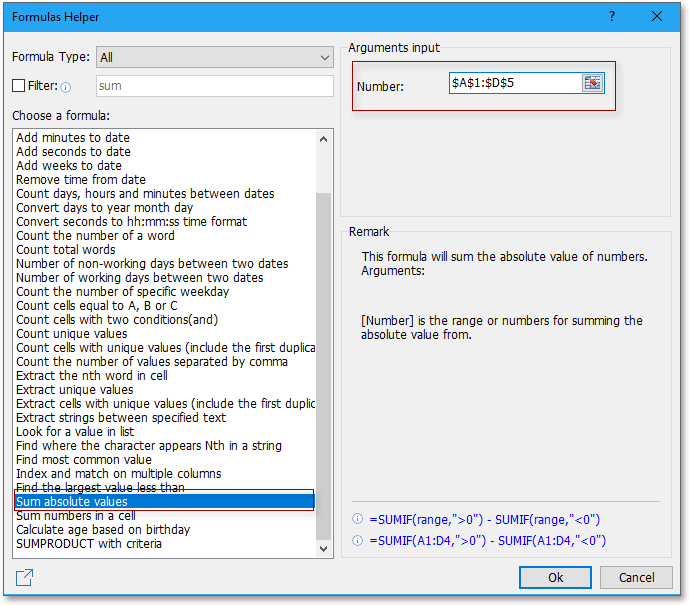This screenshot has width=690, height=606.
Task: Click the range selector icon in Number field
Action: pyautogui.click(x=593, y=83)
